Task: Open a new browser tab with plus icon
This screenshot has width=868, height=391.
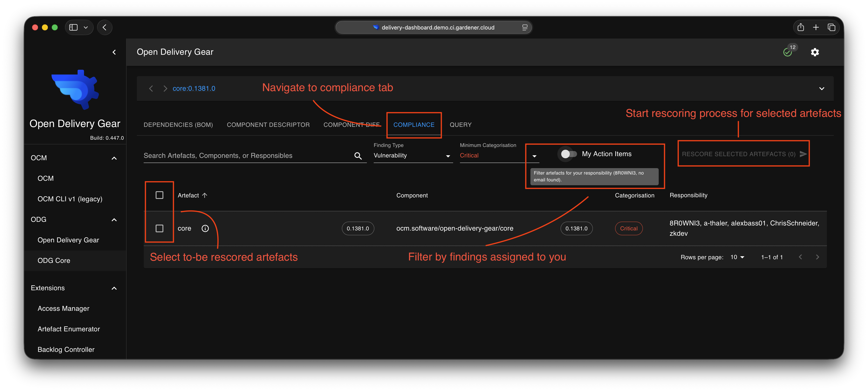Action: [x=816, y=27]
